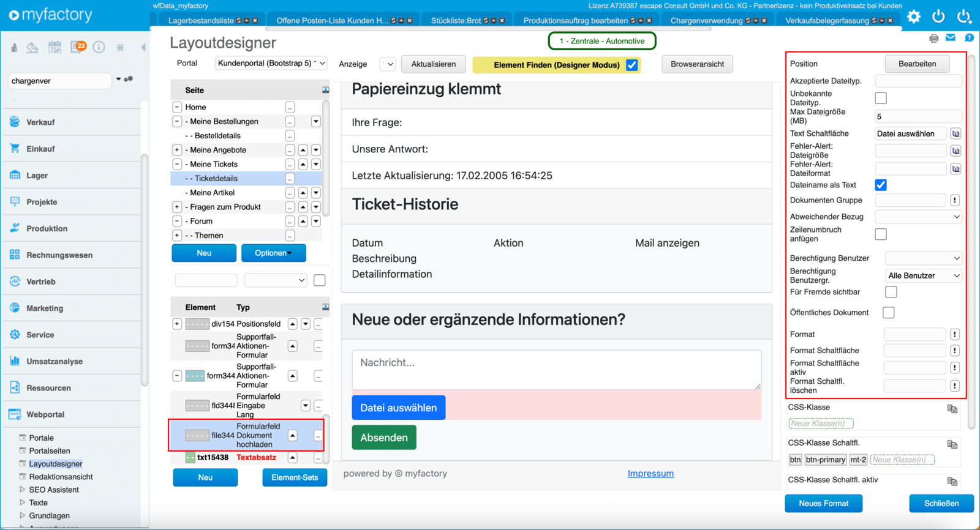
Task: Open the notifications icon with badge 22
Action: (x=77, y=47)
